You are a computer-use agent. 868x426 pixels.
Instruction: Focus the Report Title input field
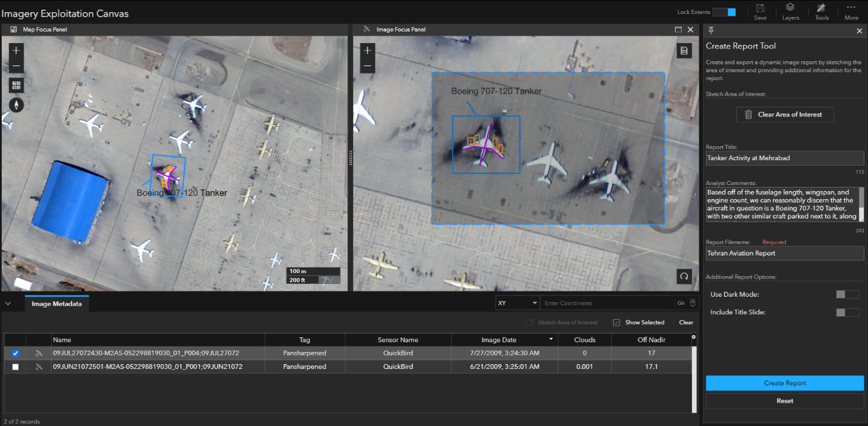coord(785,158)
